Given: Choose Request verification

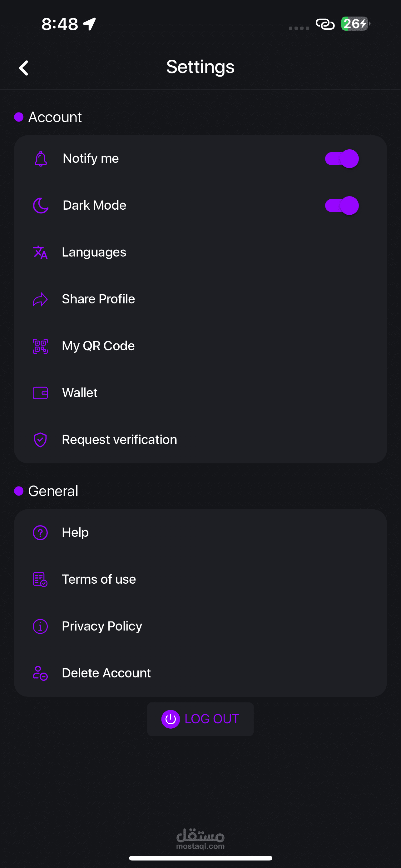Looking at the screenshot, I should pos(119,440).
